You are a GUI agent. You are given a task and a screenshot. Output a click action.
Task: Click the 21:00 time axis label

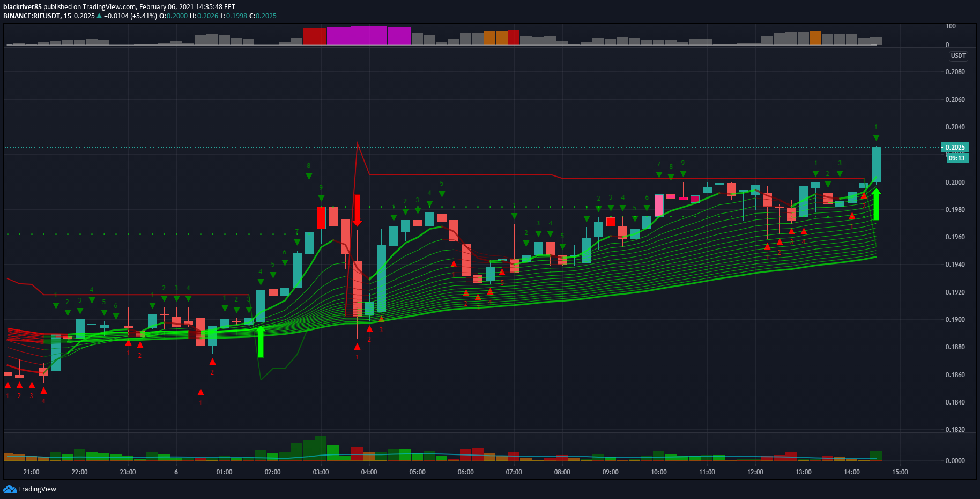[31, 472]
